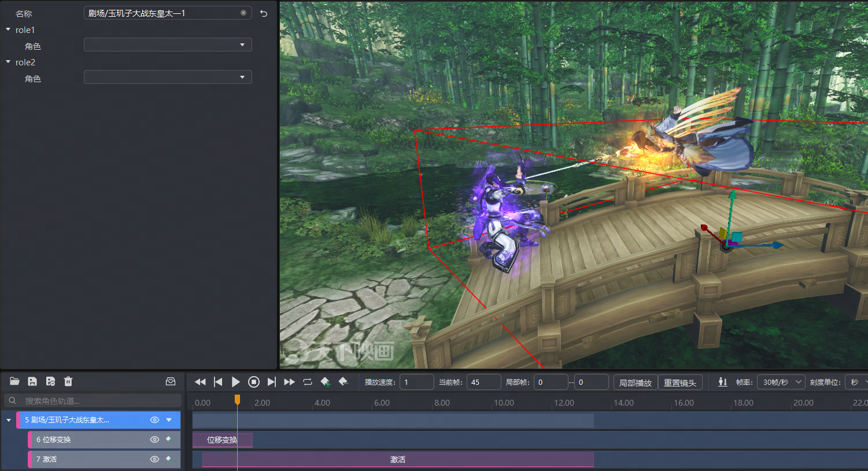
Task: Click the 播放速度 input field
Action: point(416,382)
